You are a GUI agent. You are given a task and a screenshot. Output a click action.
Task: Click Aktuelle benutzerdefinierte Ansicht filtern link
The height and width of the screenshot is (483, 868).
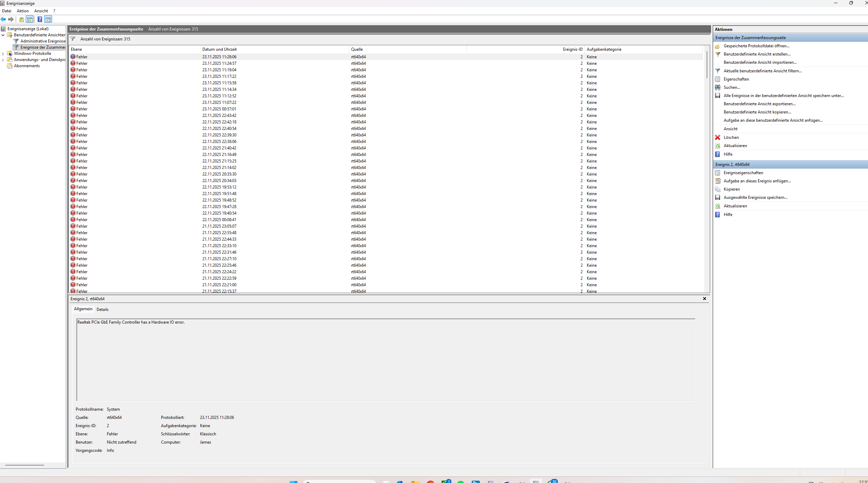coord(762,71)
